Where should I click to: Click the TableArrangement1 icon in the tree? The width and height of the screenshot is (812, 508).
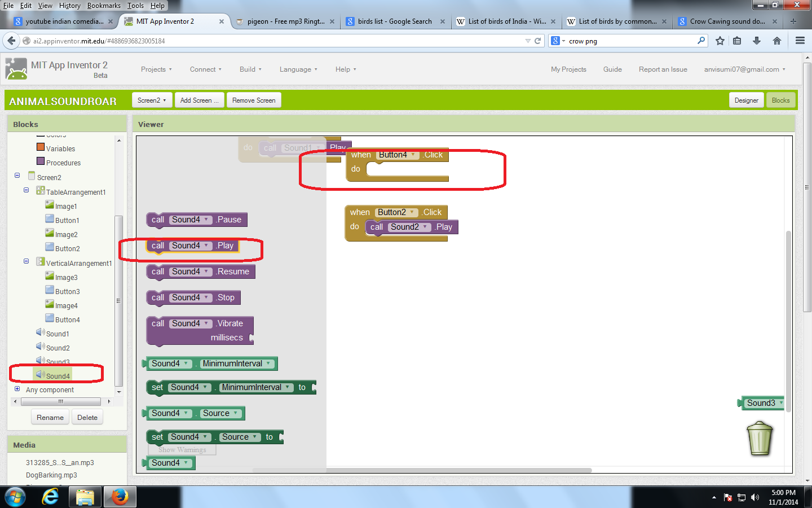(x=40, y=191)
